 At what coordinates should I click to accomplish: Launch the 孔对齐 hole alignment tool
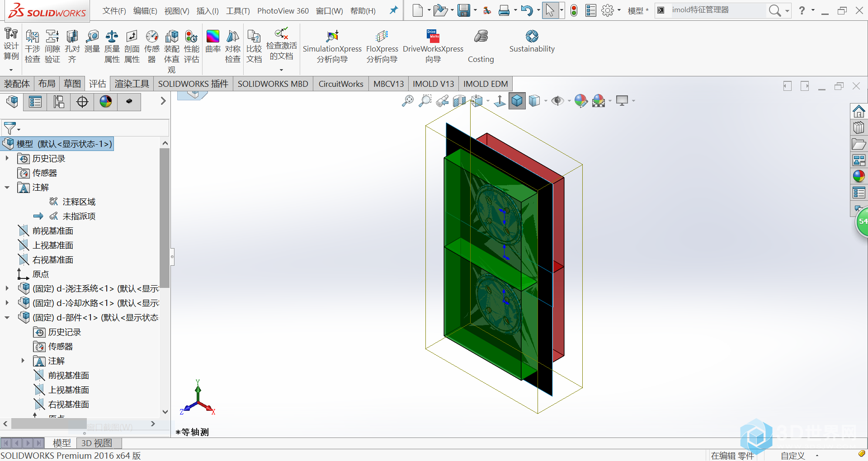pyautogui.click(x=72, y=47)
